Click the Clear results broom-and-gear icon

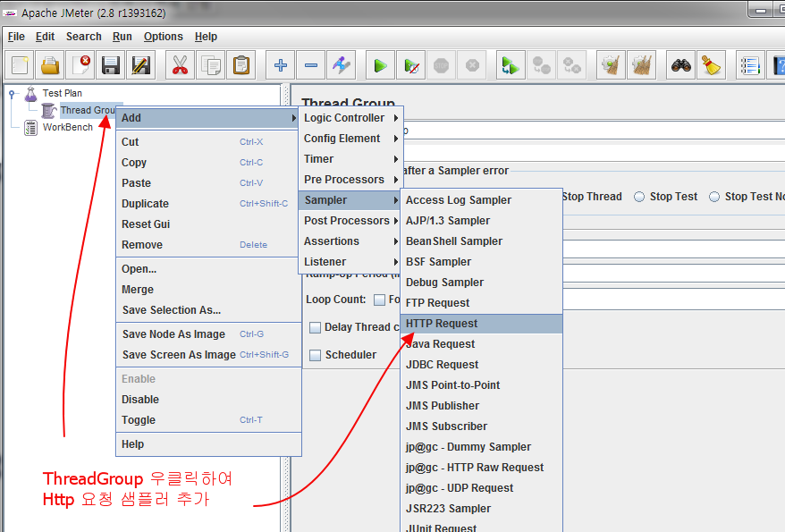(x=612, y=65)
